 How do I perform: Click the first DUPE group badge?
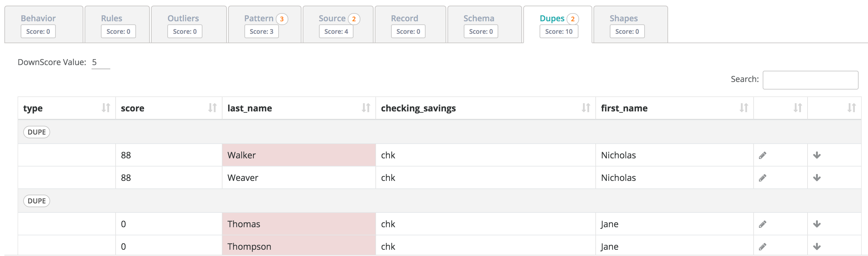coord(36,132)
